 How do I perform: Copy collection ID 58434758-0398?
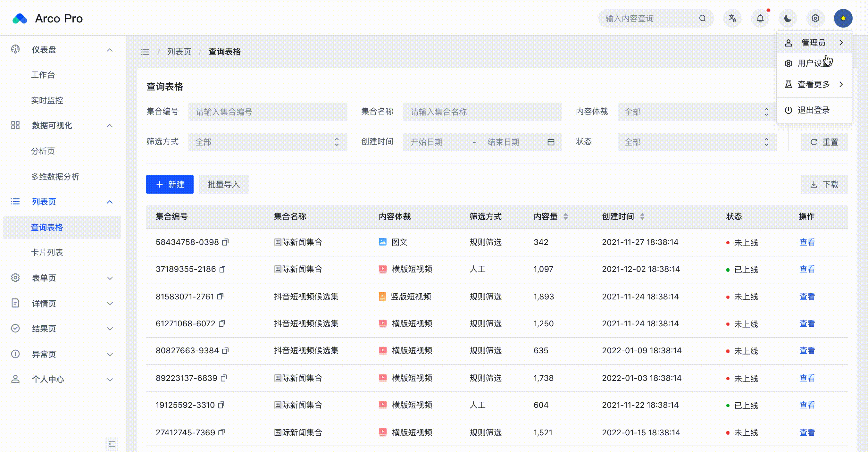click(225, 242)
